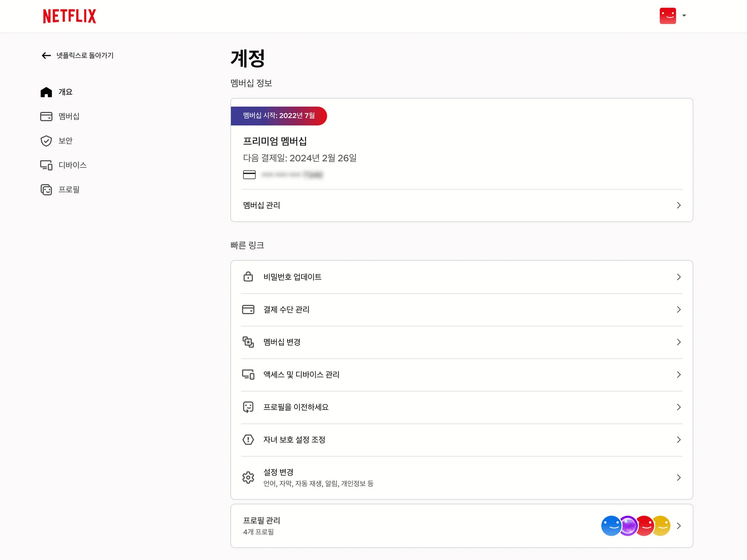Switch to the 보안 section

coord(65,141)
